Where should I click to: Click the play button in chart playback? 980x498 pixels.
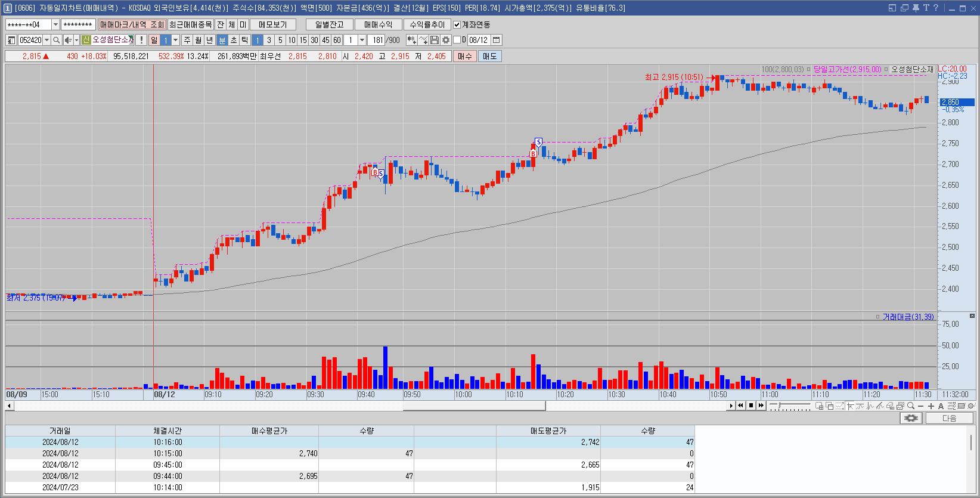pyautogui.click(x=731, y=406)
